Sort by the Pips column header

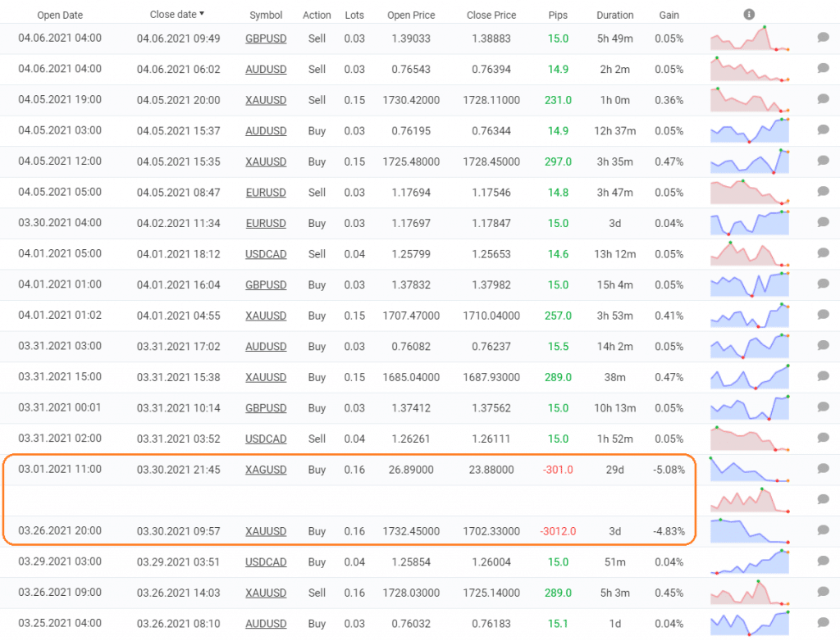[x=558, y=16]
